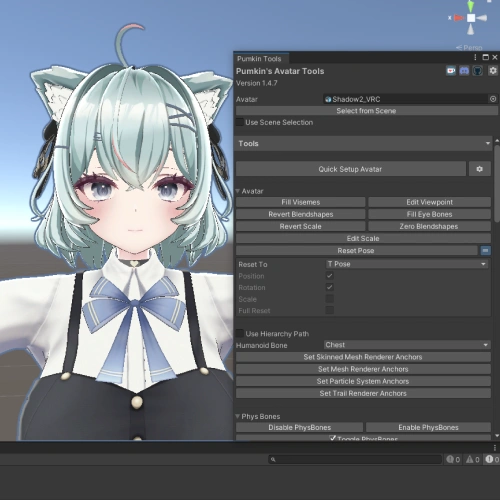Open the console panel three-dot menu
500x500 pixels.
tap(495, 447)
